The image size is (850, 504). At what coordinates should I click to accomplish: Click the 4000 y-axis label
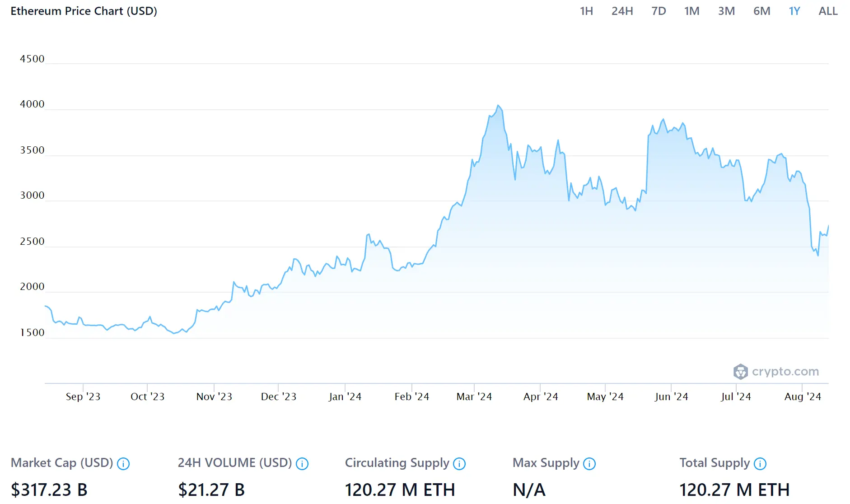click(x=32, y=104)
